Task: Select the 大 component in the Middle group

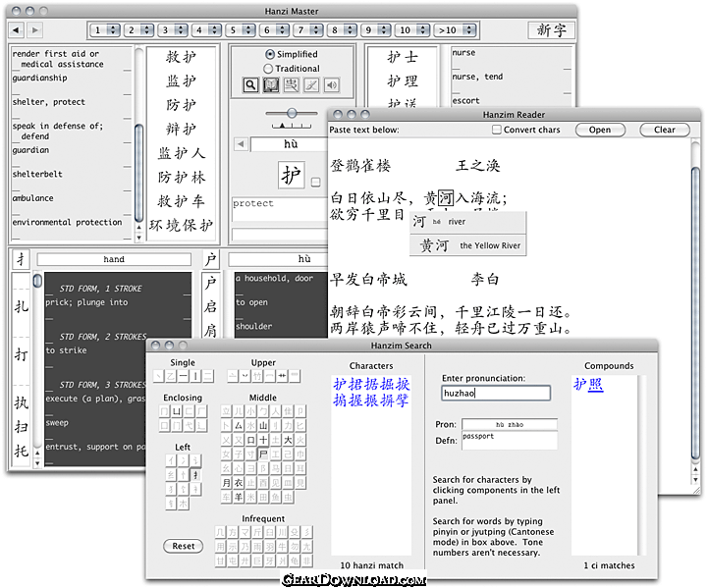Action: (288, 440)
